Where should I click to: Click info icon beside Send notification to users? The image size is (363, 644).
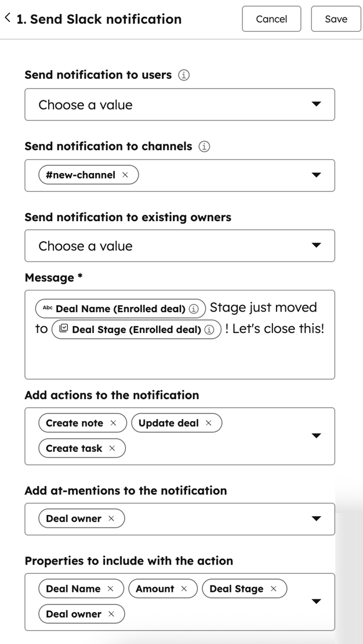[x=184, y=75]
